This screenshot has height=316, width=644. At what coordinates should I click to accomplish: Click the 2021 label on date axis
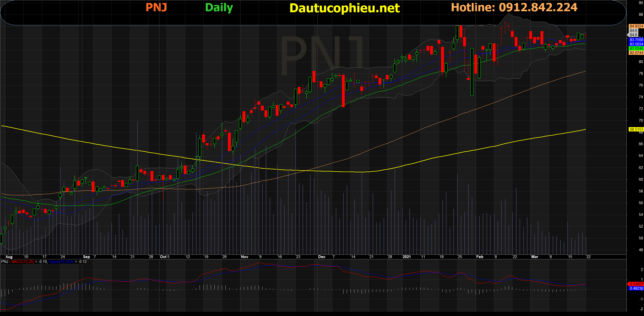(407, 257)
